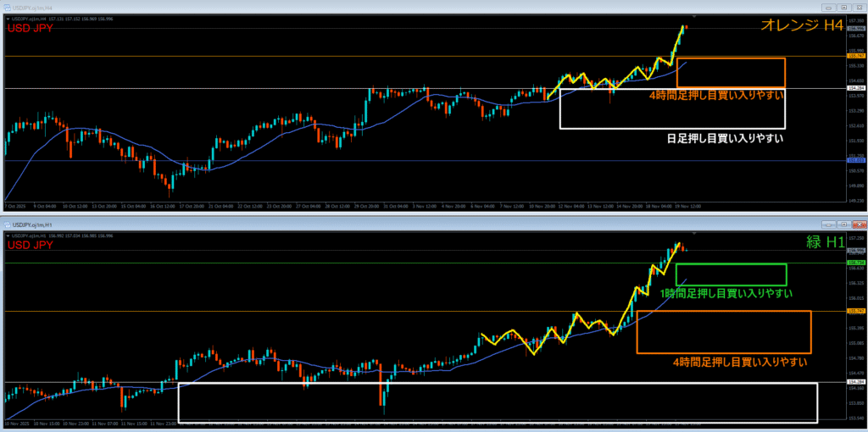Click 157.350 on the H4 price scale

[856, 20]
